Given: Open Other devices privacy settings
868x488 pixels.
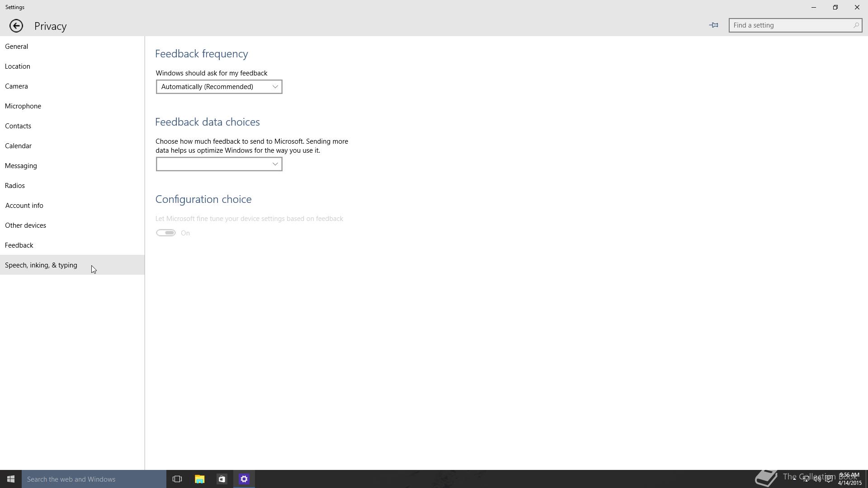Looking at the screenshot, I should click(72, 225).
